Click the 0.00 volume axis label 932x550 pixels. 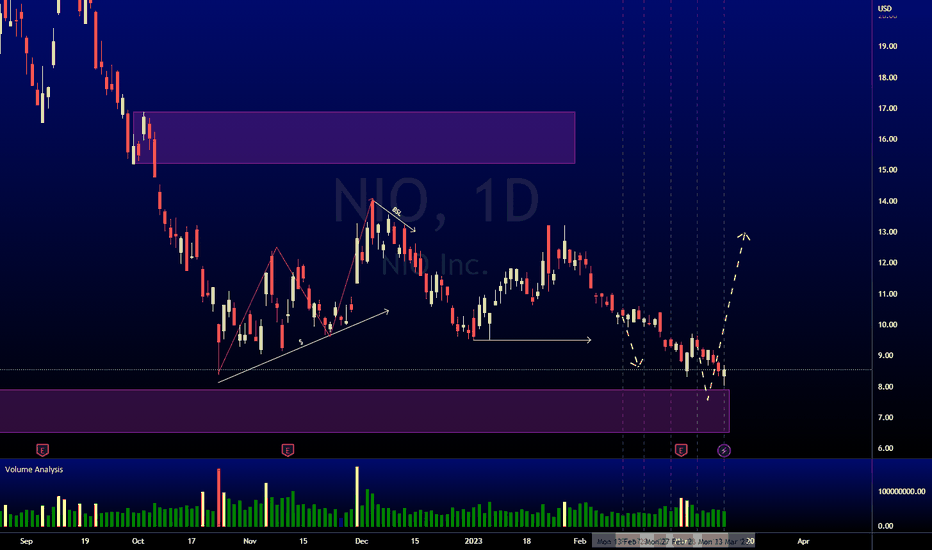pyautogui.click(x=886, y=526)
